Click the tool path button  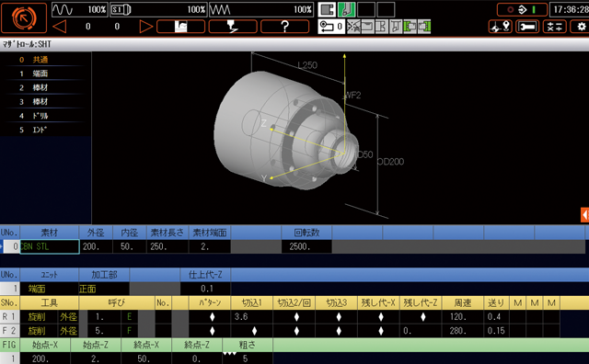coord(233,27)
